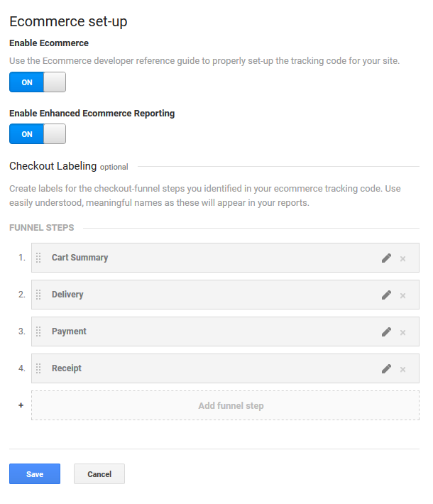The width and height of the screenshot is (433, 504).
Task: Edit the Cart Summary funnel step
Action: coord(386,258)
